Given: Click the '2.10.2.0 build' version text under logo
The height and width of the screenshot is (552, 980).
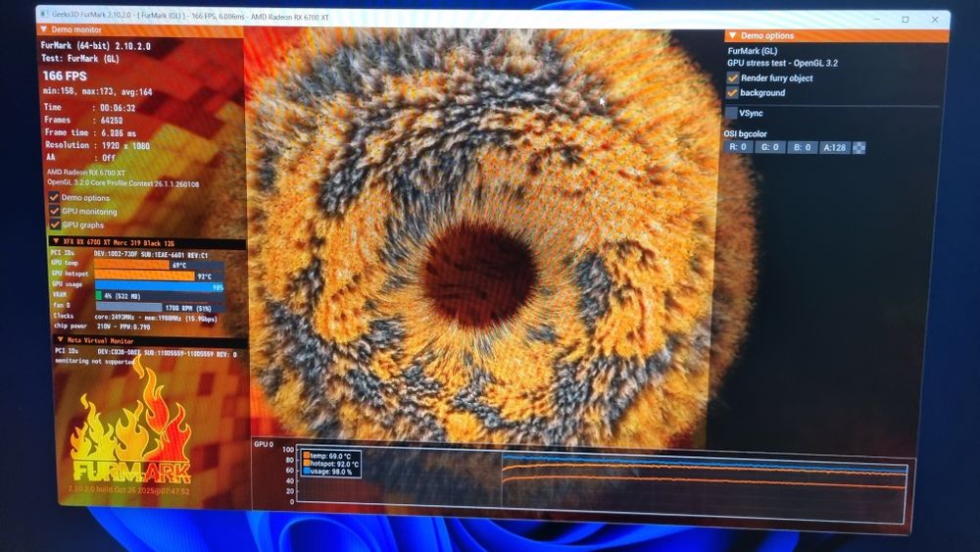Looking at the screenshot, I should click(x=129, y=489).
